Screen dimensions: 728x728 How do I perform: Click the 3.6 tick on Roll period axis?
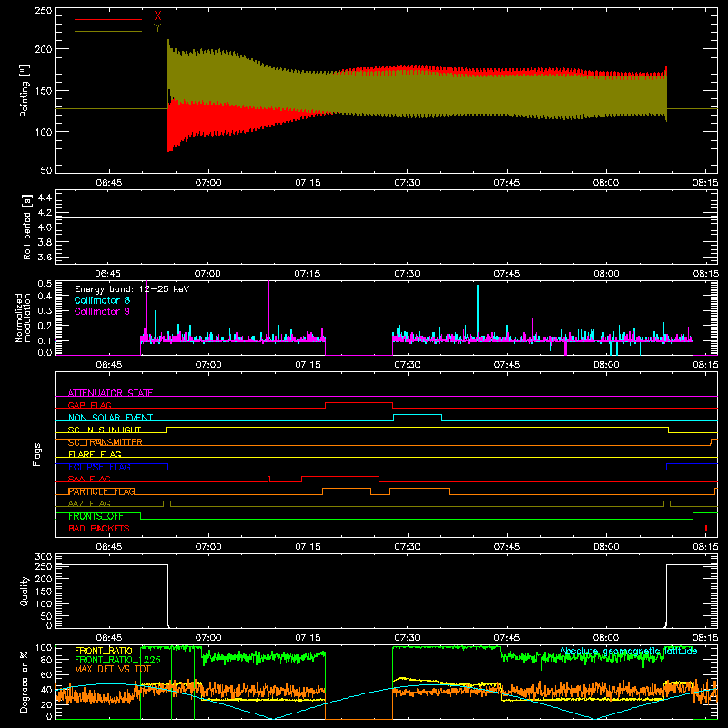pos(45,257)
